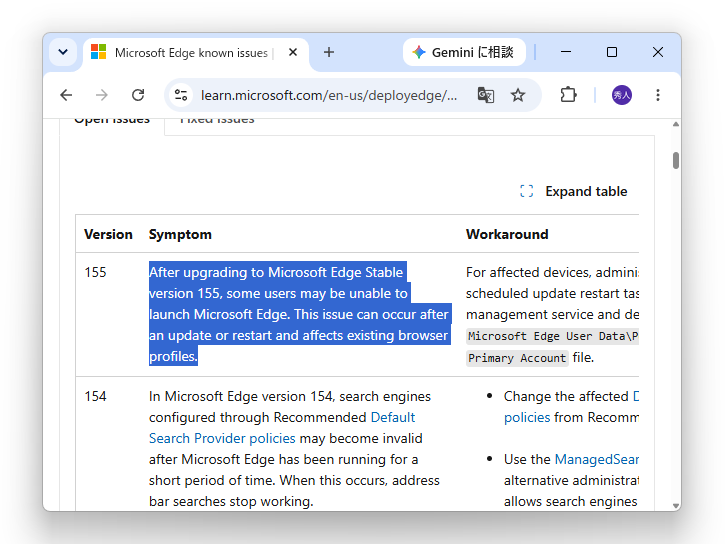Open a new tab with plus button
The image size is (725, 544).
tap(329, 52)
